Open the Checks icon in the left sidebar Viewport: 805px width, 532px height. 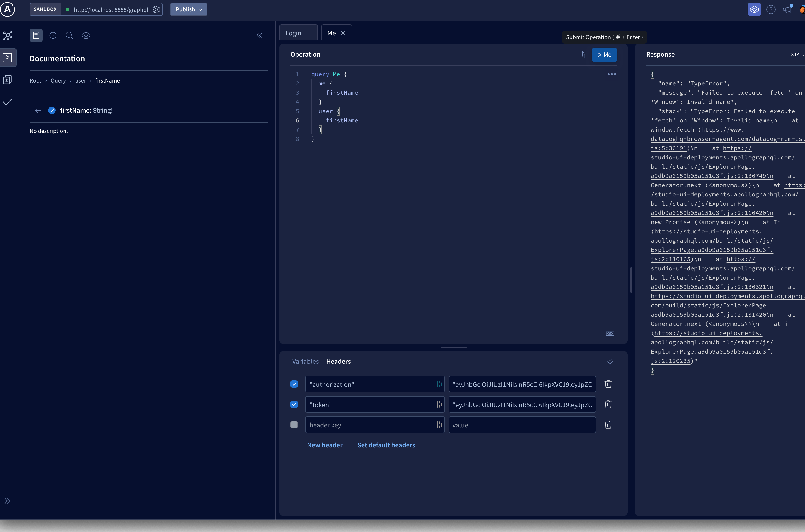8,102
